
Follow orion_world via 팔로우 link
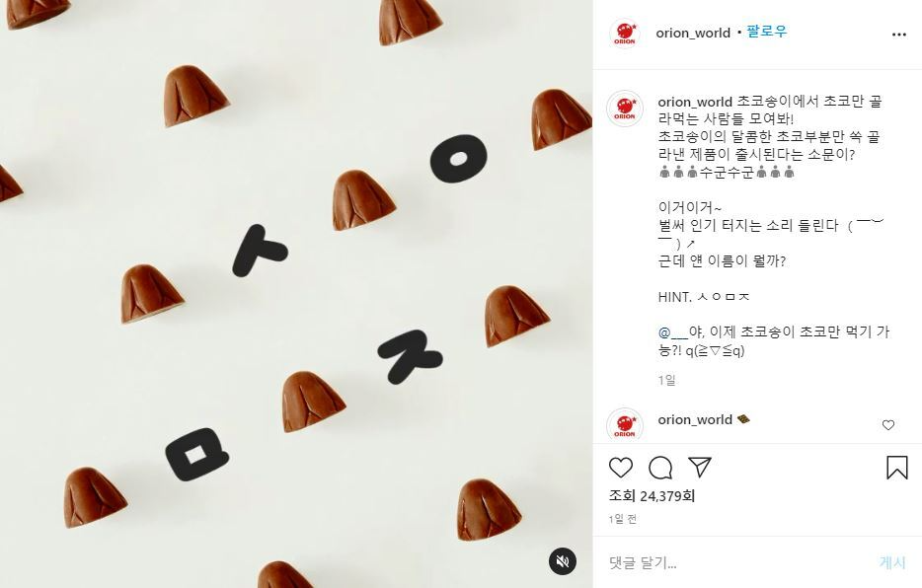point(767,32)
